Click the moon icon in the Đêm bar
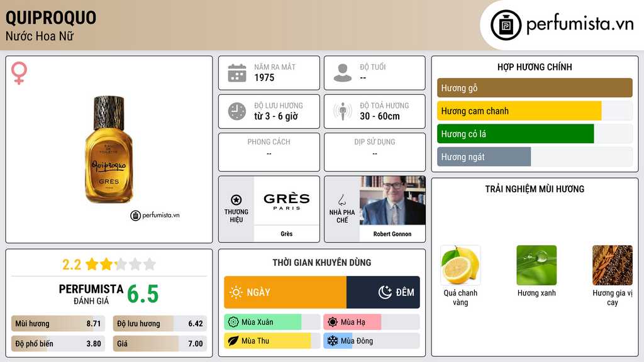 pyautogui.click(x=385, y=292)
